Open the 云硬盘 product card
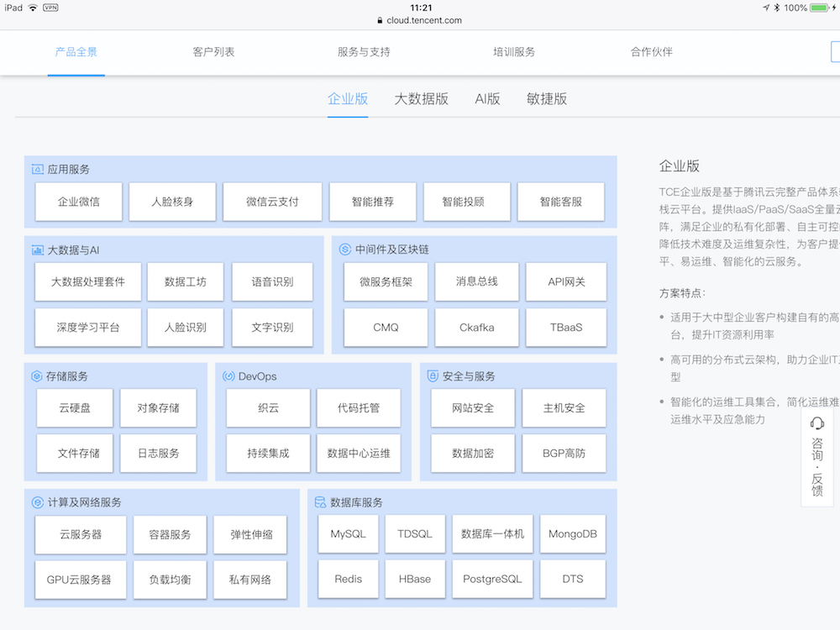Image resolution: width=840 pixels, height=630 pixels. (75, 408)
